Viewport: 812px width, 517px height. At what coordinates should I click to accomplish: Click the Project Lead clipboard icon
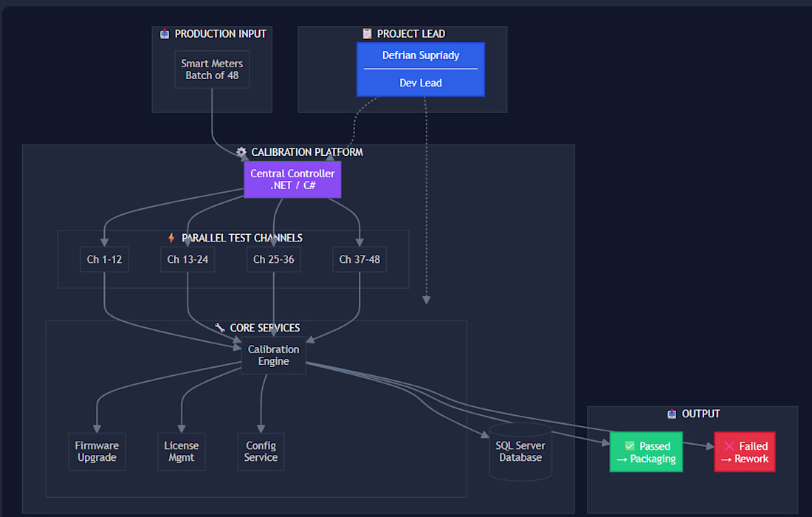tap(367, 34)
